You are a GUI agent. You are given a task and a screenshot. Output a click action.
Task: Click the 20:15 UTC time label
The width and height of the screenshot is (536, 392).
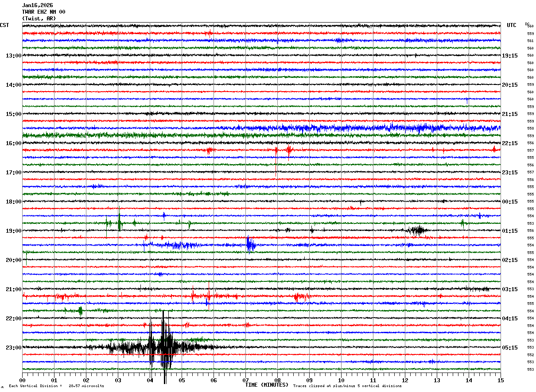click(x=510, y=85)
